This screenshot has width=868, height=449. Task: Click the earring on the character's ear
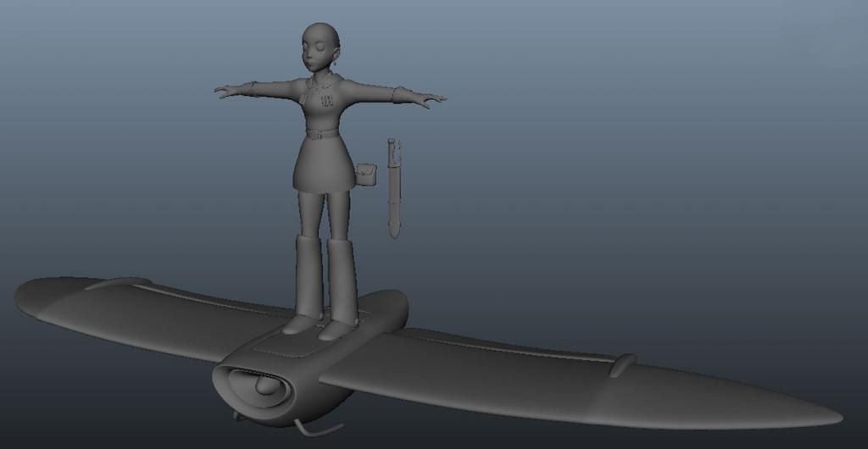coord(337,63)
